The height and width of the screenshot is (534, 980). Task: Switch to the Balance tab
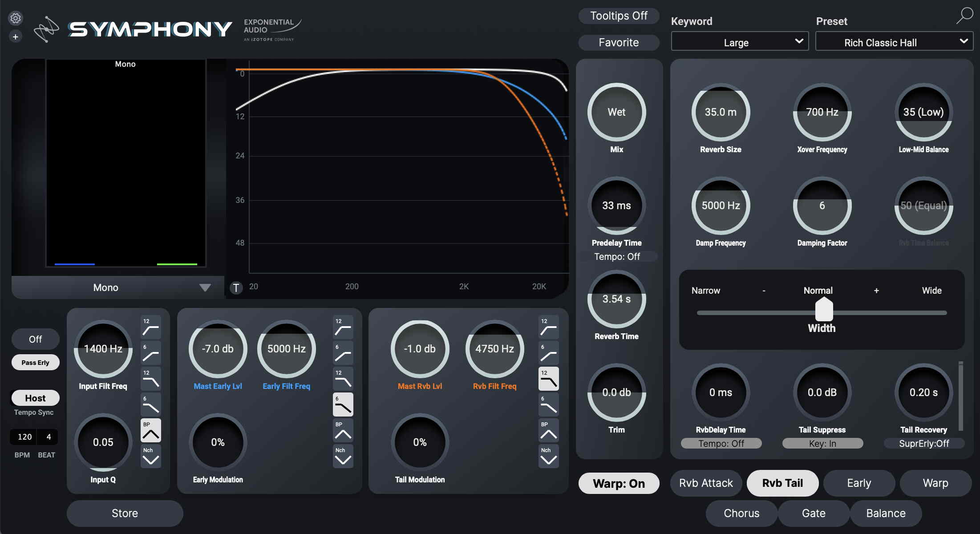tap(886, 514)
